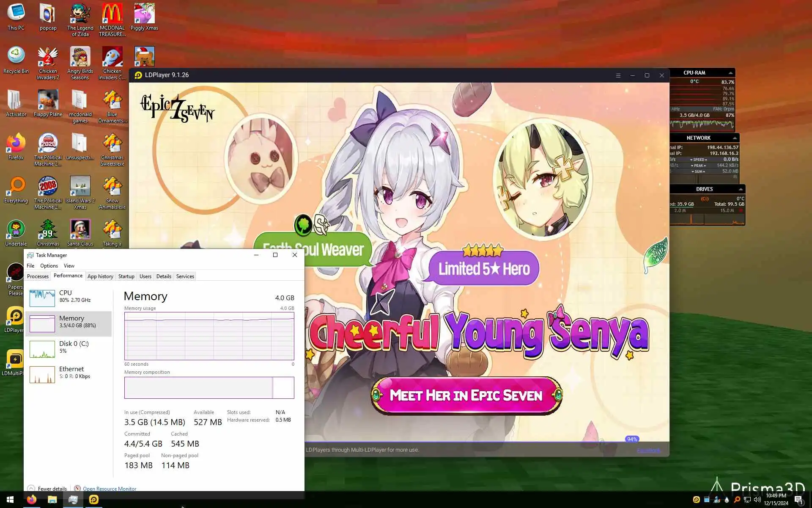Click LDPlayer taskbar icon
Image resolution: width=812 pixels, height=508 pixels.
tap(94, 500)
